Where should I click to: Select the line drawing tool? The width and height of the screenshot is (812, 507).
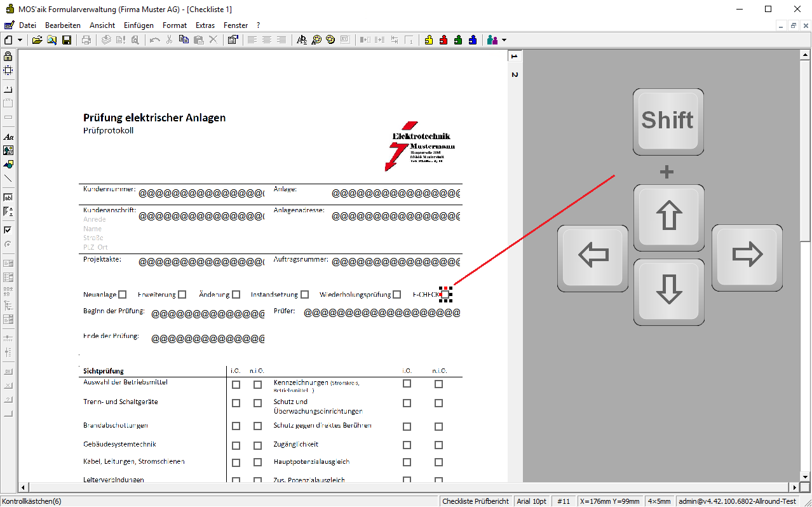point(8,179)
